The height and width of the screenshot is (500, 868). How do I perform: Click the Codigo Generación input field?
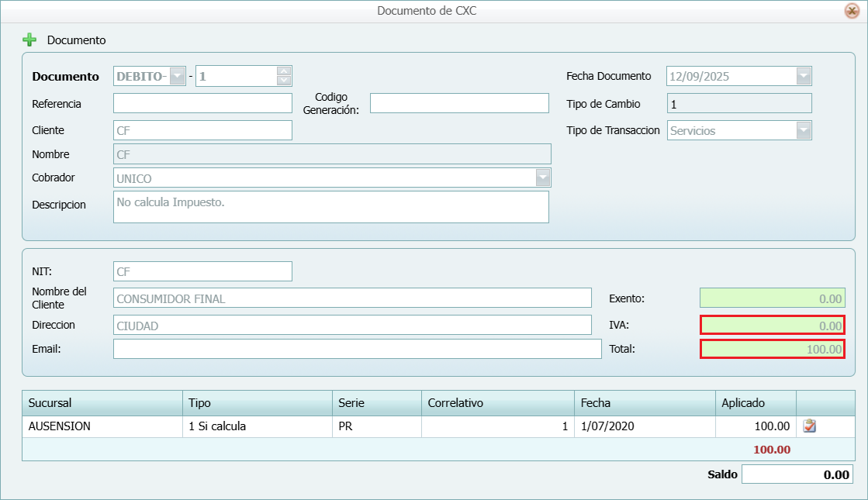(459, 103)
